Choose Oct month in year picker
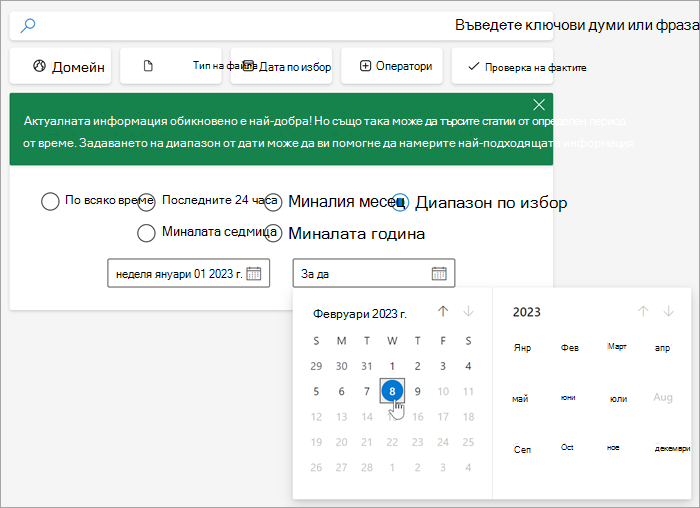This screenshot has width=700, height=508. click(x=567, y=447)
